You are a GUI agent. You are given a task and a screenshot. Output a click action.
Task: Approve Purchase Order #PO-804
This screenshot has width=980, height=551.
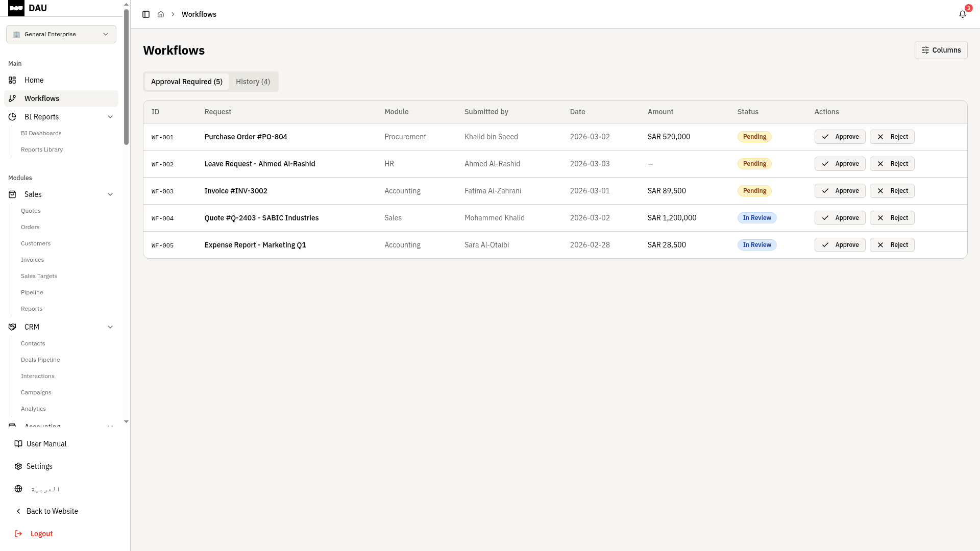coord(840,137)
